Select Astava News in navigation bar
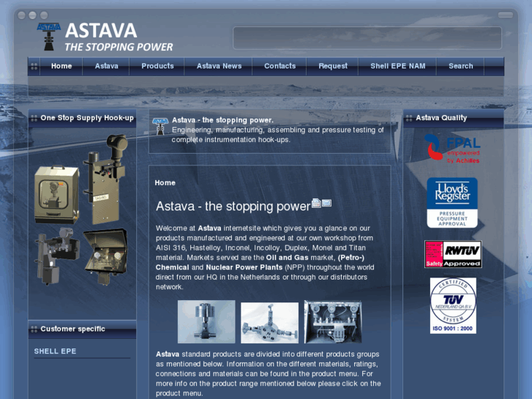The width and height of the screenshot is (532, 399). tap(220, 66)
